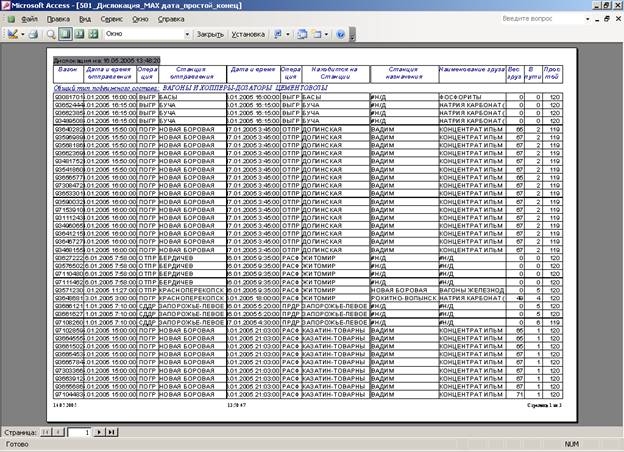This screenshot has width=624, height=452.
Task: Open the View button dropdown arrow
Action: pos(23,34)
